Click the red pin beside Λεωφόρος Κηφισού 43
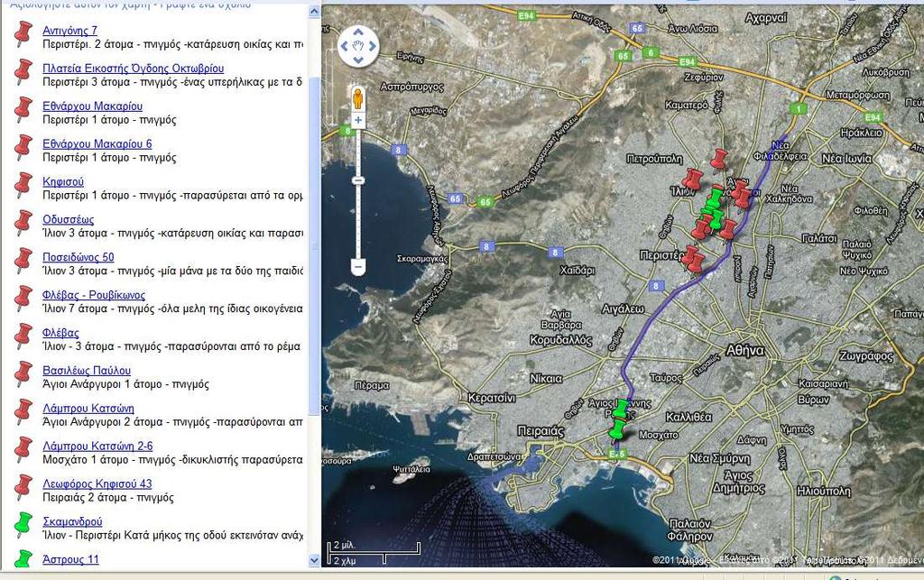This screenshot has width=924, height=580. [23, 486]
